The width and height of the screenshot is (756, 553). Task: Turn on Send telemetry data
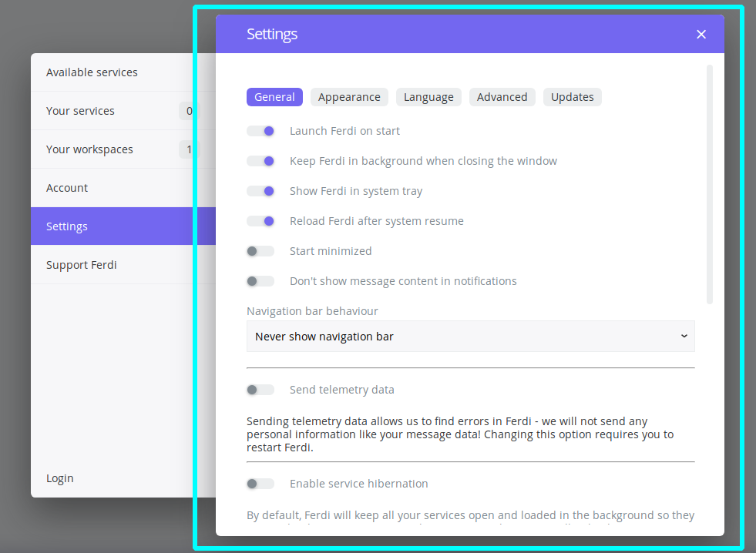(x=260, y=390)
